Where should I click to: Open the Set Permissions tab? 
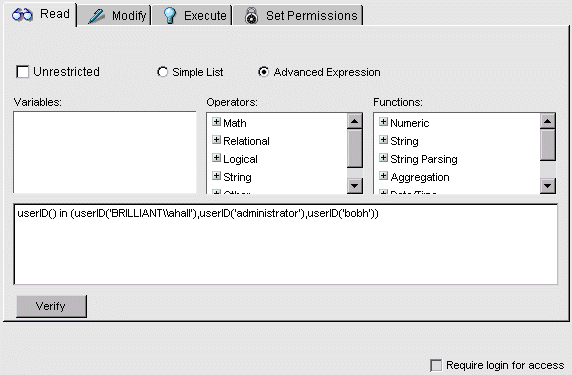click(x=298, y=16)
